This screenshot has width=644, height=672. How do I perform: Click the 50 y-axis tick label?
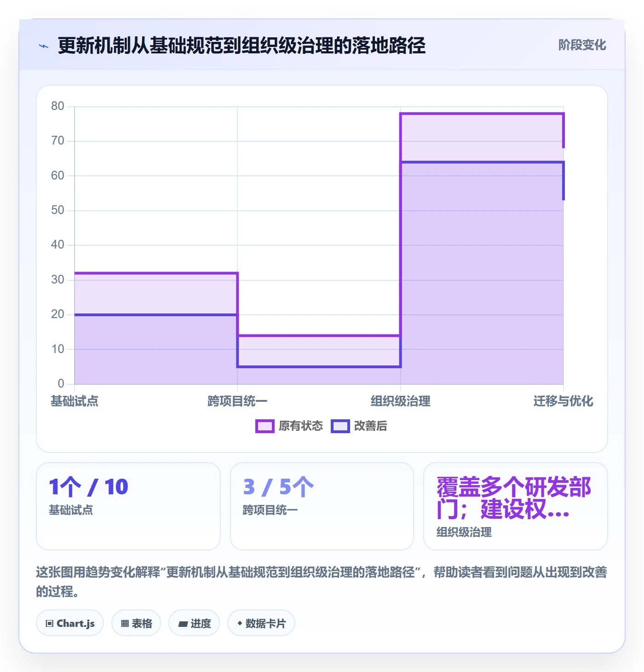click(57, 210)
